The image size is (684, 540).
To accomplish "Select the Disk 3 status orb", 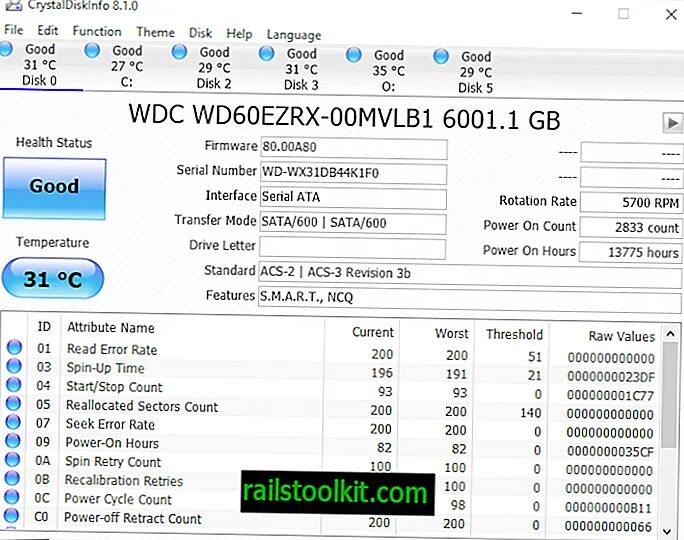I will click(267, 53).
